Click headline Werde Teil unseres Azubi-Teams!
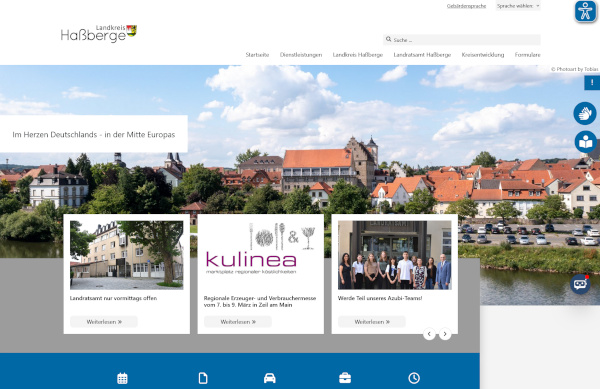Viewport: 600px width, 389px height. [x=380, y=298]
